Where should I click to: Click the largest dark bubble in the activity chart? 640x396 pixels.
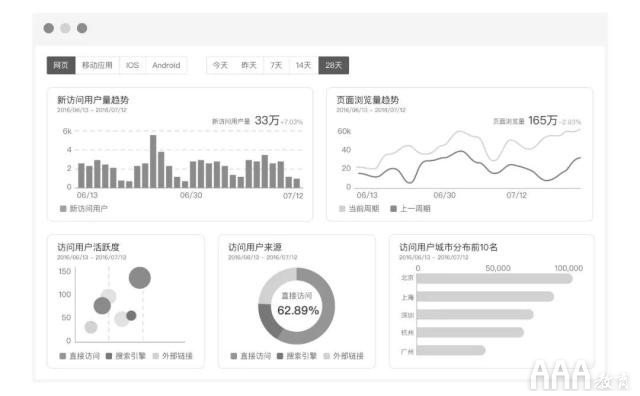(140, 278)
